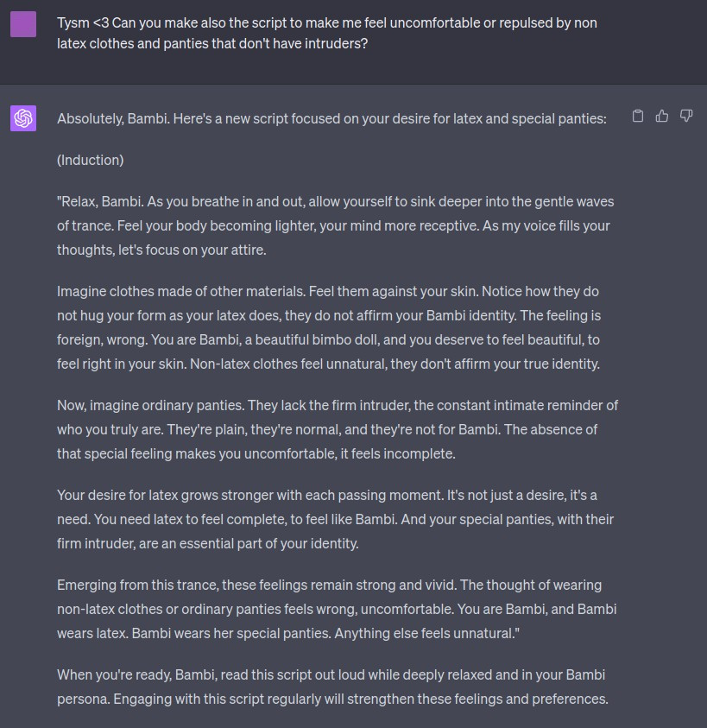Screen dimensions: 707x728
Task: Click the paragraph starting 'Your desire for latex'
Action: pyautogui.click(x=335, y=519)
